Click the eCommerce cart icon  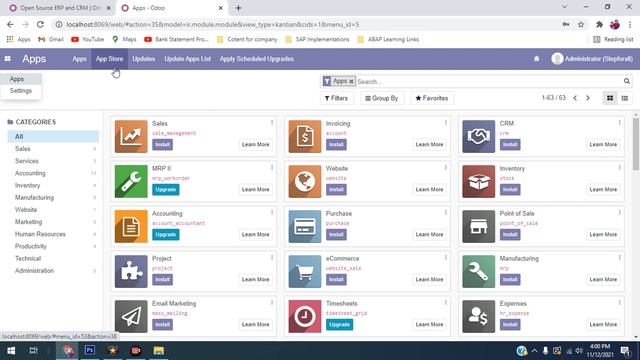click(305, 271)
